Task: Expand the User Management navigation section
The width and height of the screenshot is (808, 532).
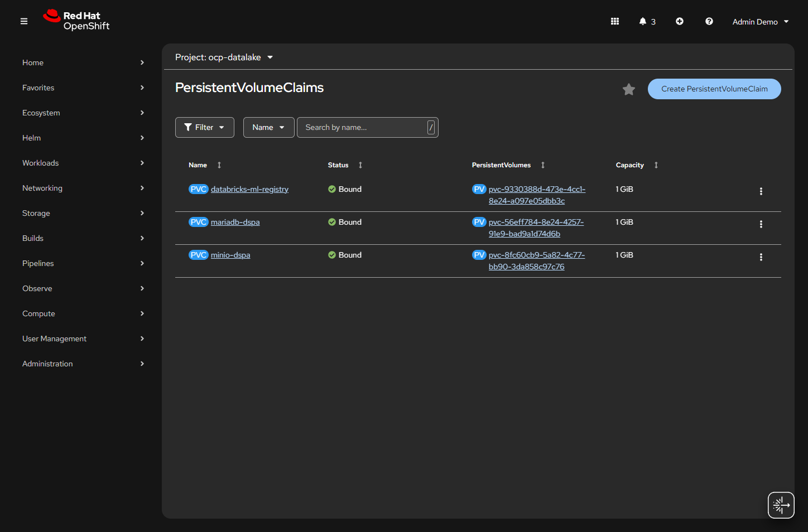Action: point(83,338)
